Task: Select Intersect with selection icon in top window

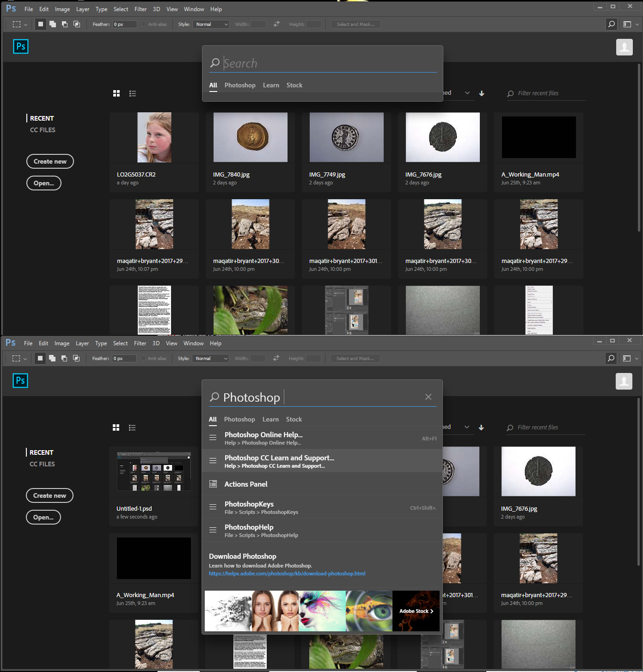Action: (77, 24)
